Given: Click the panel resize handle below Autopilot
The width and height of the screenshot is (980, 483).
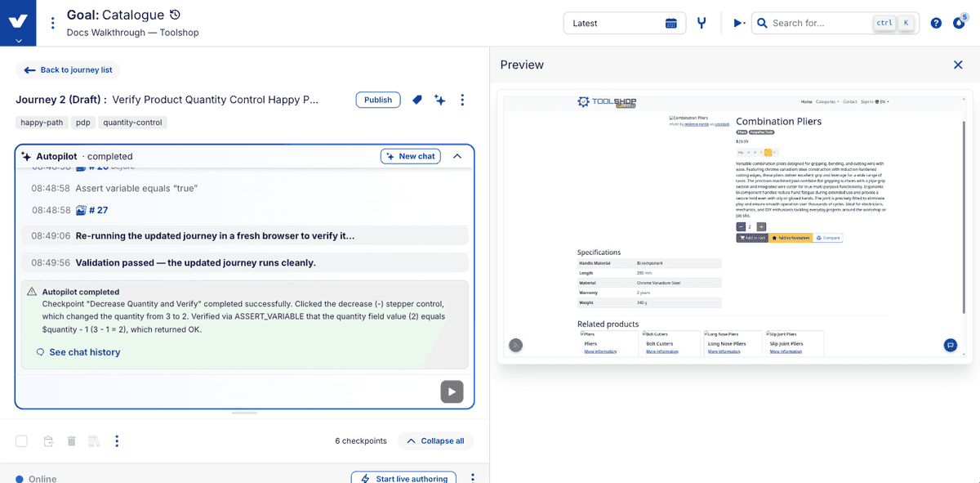Looking at the screenshot, I should (244, 413).
